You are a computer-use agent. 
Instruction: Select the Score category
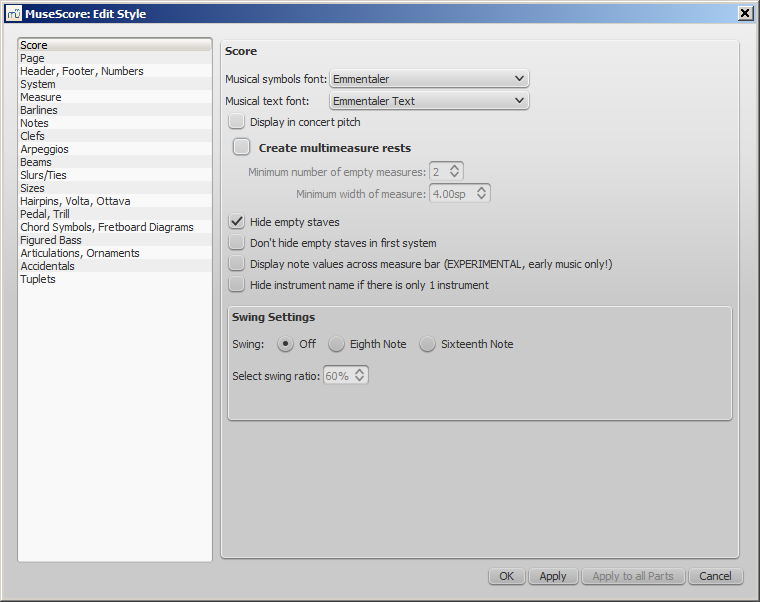(x=115, y=45)
